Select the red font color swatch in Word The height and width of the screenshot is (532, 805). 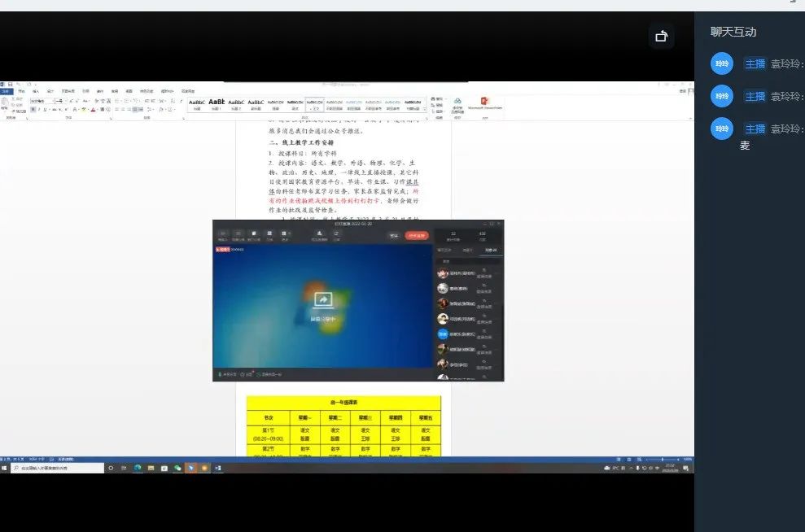(x=92, y=109)
